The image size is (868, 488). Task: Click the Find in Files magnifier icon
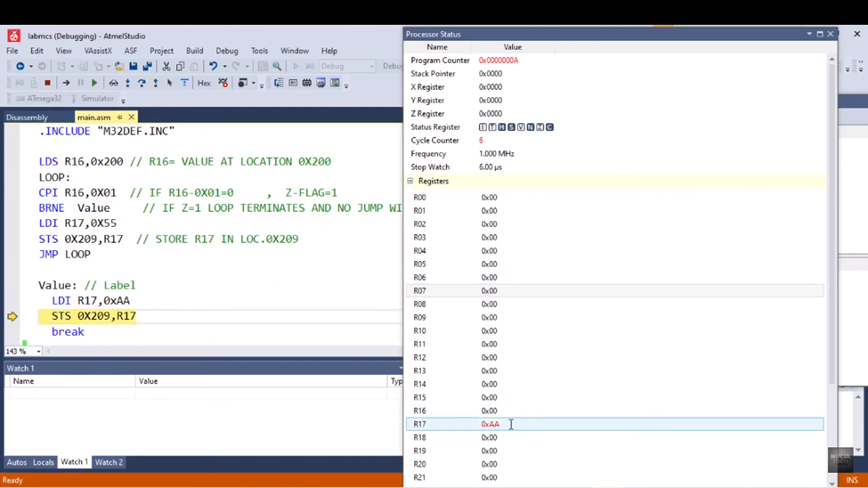(277, 67)
